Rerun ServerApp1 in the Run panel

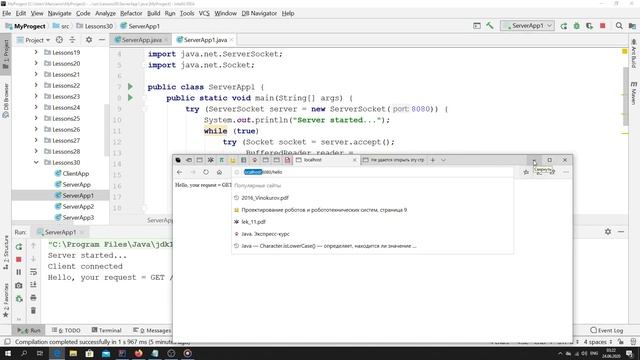(x=19, y=247)
